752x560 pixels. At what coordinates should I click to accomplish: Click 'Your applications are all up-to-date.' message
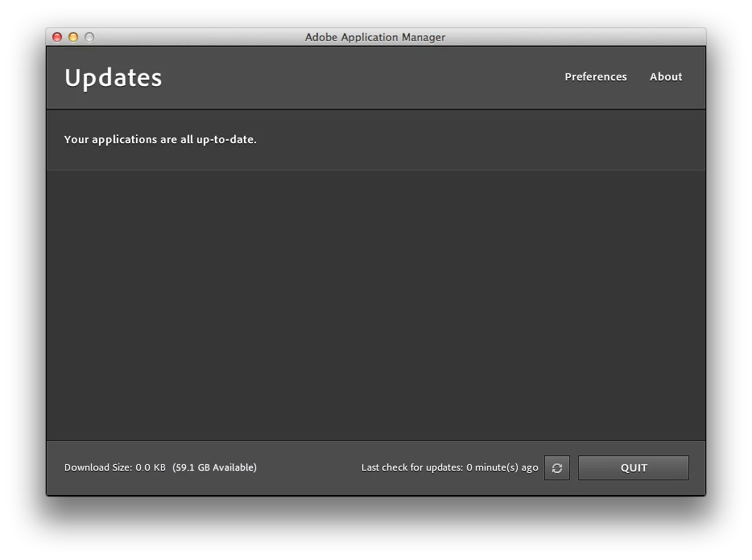160,139
